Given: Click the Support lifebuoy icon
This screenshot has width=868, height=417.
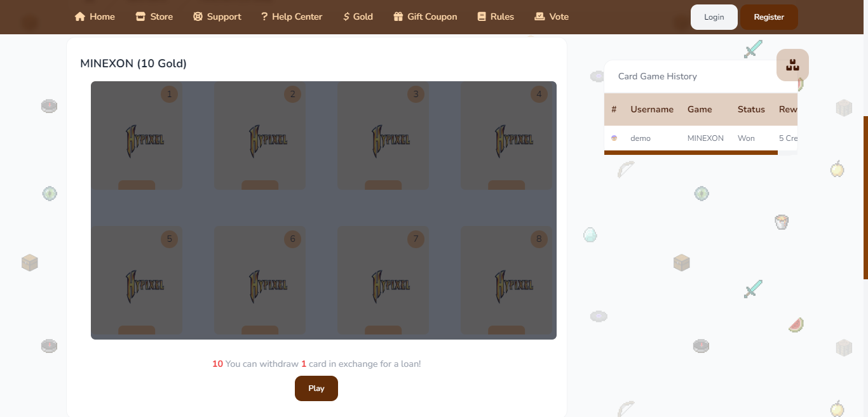Looking at the screenshot, I should (x=198, y=17).
